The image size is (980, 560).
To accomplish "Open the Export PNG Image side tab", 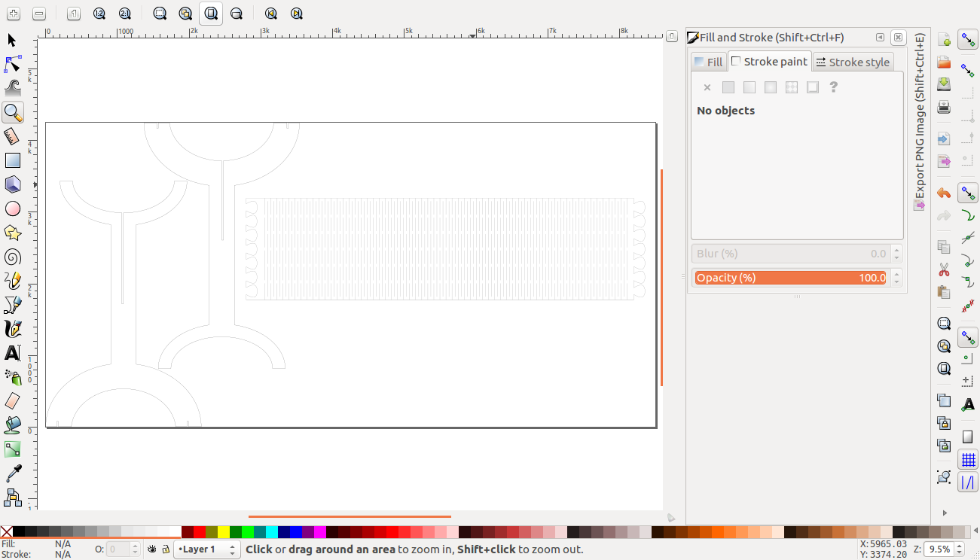I will click(x=920, y=121).
